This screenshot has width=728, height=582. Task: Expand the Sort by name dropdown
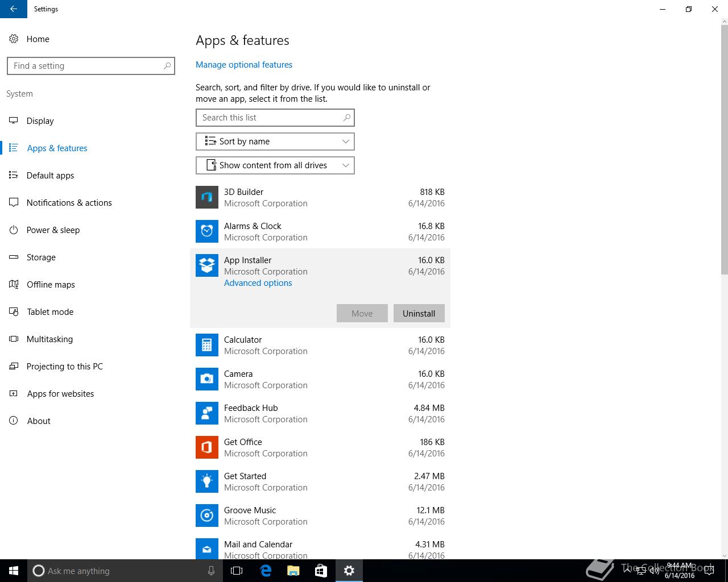coord(275,142)
